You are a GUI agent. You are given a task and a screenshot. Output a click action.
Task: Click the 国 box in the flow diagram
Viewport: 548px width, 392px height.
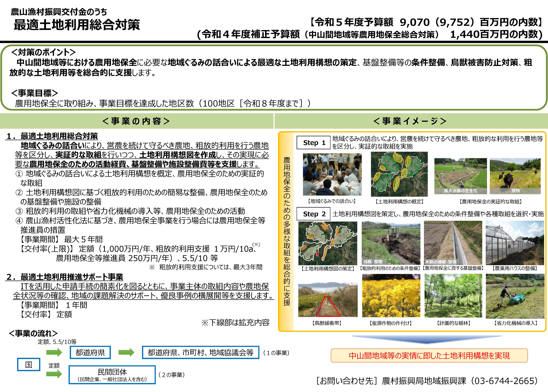click(x=29, y=364)
